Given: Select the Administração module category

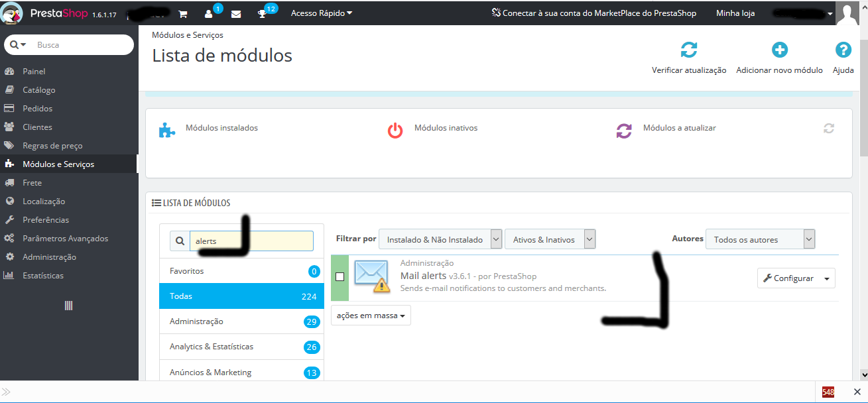Looking at the screenshot, I should [x=241, y=321].
